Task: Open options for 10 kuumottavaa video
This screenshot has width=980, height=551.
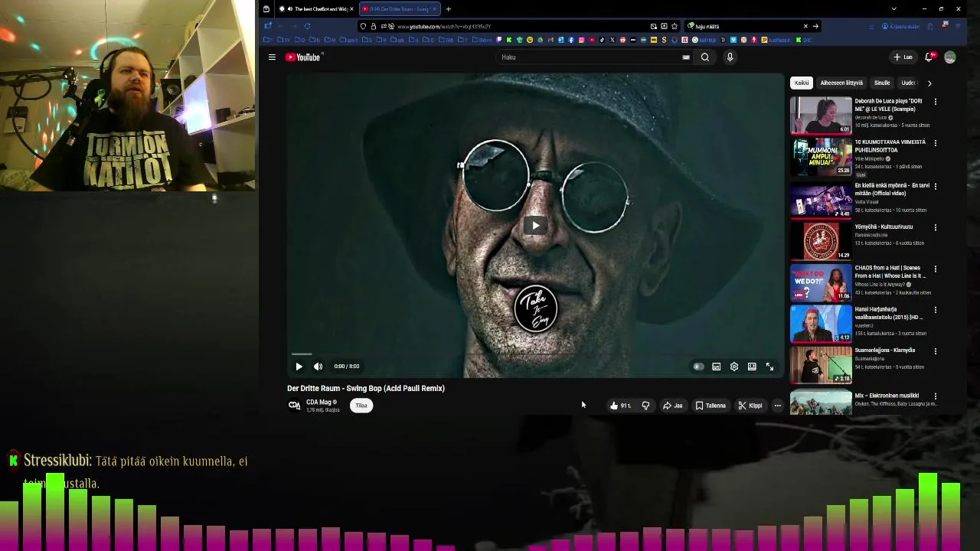Action: [935, 143]
